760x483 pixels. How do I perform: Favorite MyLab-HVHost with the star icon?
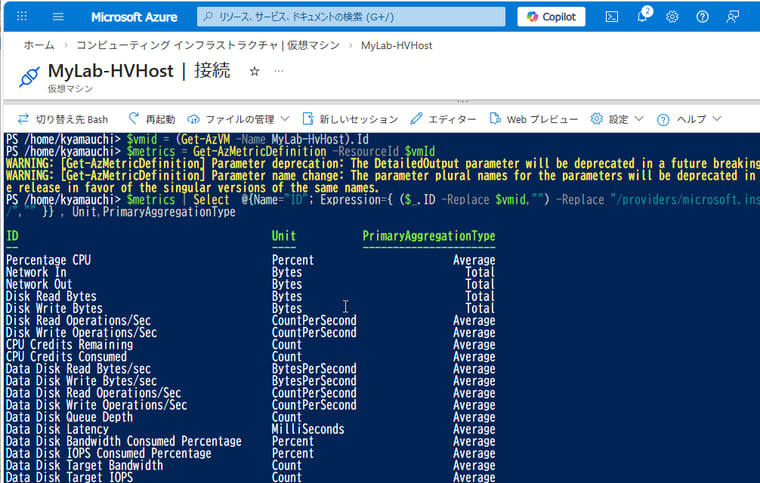pyautogui.click(x=254, y=72)
